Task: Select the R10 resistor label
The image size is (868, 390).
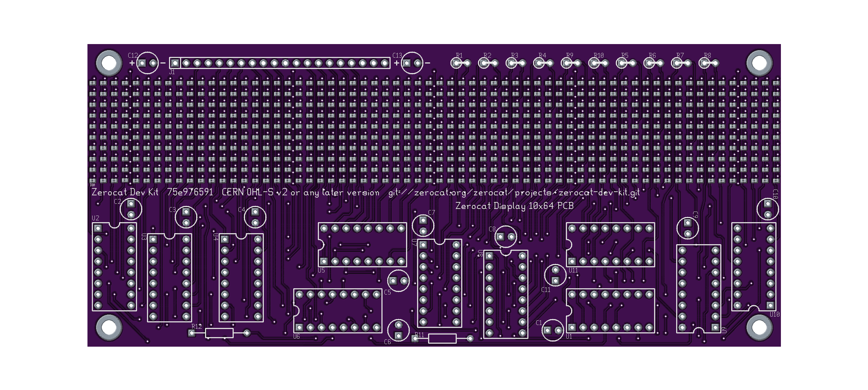Action: [x=599, y=55]
